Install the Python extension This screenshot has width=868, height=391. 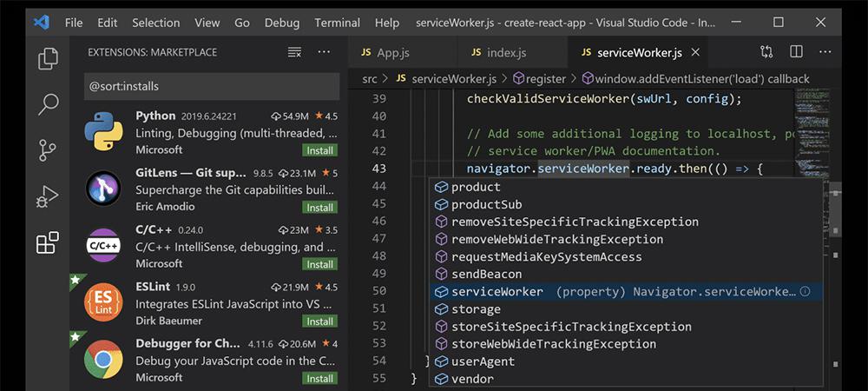tap(320, 150)
